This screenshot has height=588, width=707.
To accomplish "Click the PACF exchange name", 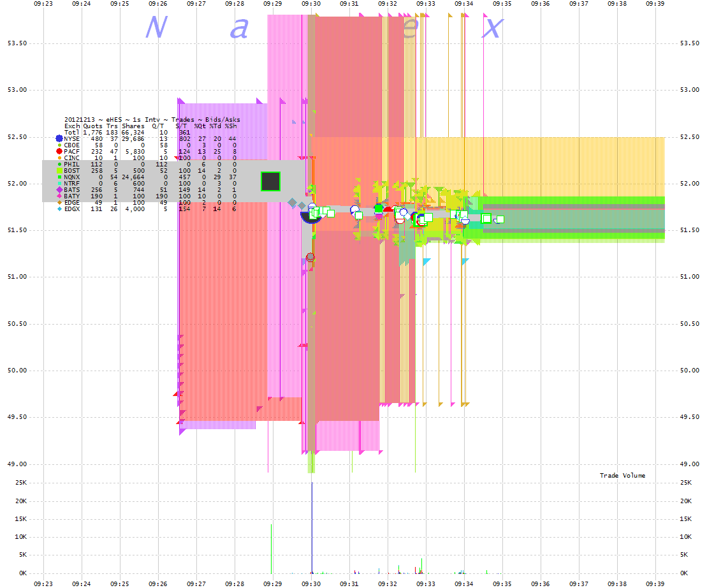I will click(x=71, y=152).
